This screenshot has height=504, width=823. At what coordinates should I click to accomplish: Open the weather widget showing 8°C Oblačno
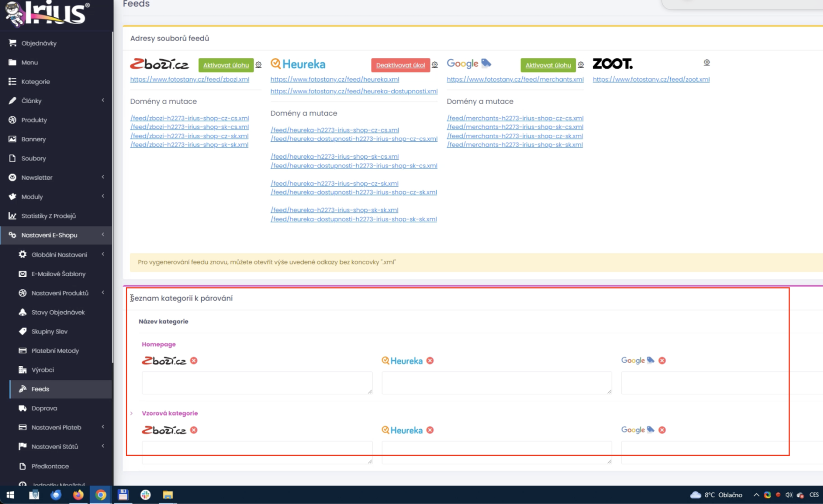click(716, 495)
